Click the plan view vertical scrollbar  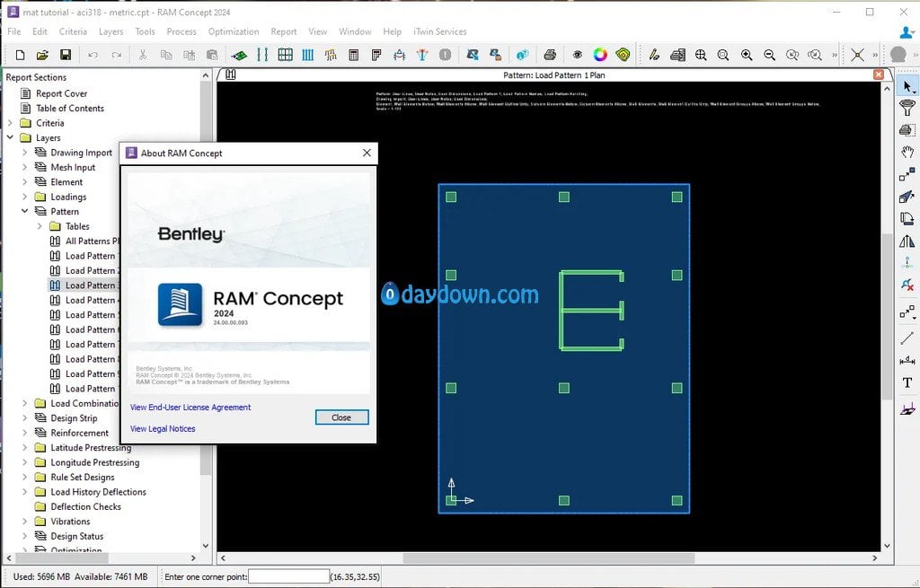887,317
